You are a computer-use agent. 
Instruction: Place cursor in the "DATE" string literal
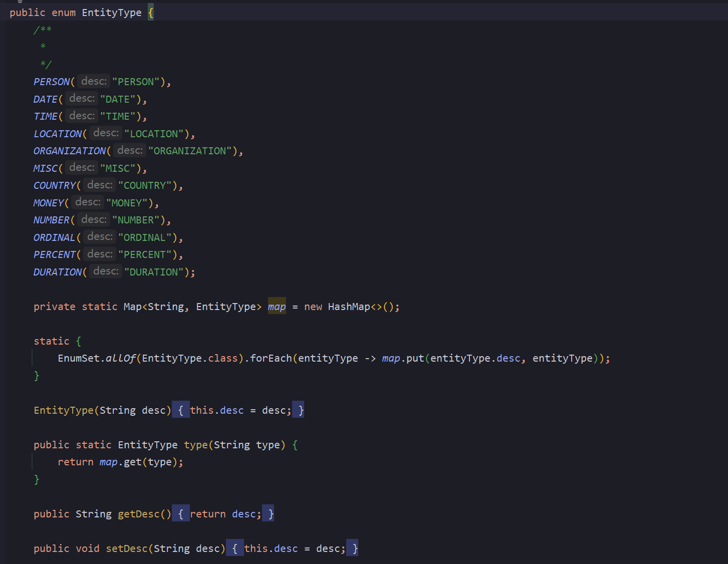[x=118, y=99]
